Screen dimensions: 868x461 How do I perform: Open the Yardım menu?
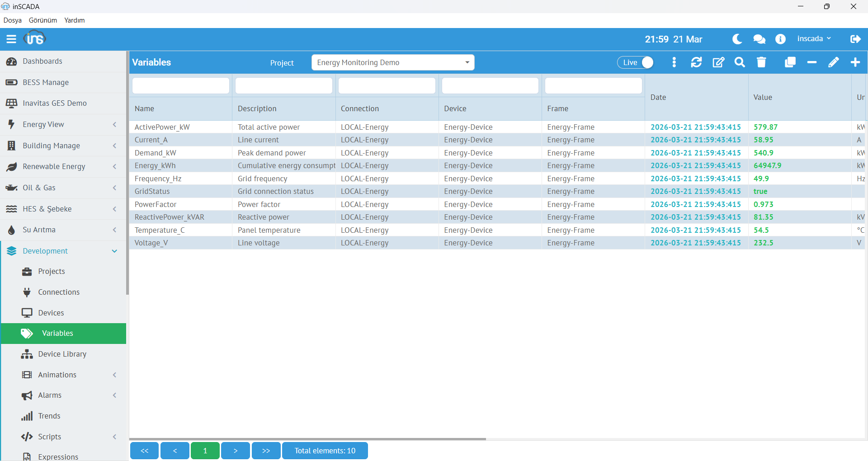click(75, 20)
